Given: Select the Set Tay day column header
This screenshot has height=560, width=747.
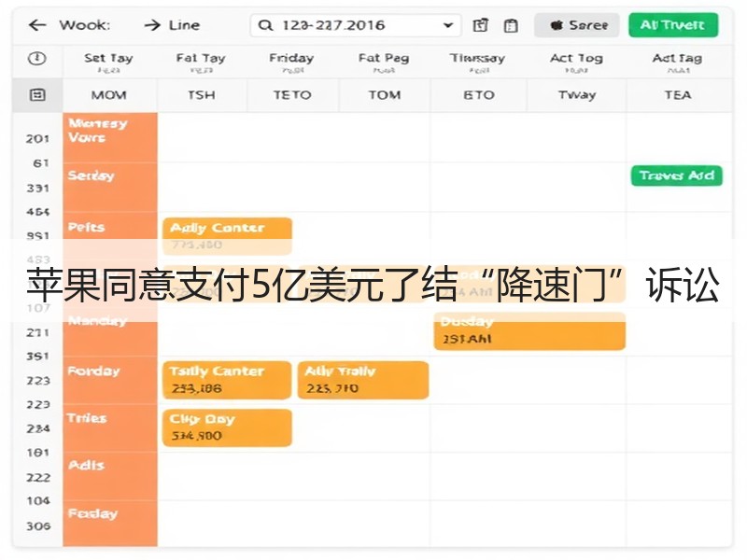Looking at the screenshot, I should [x=108, y=62].
